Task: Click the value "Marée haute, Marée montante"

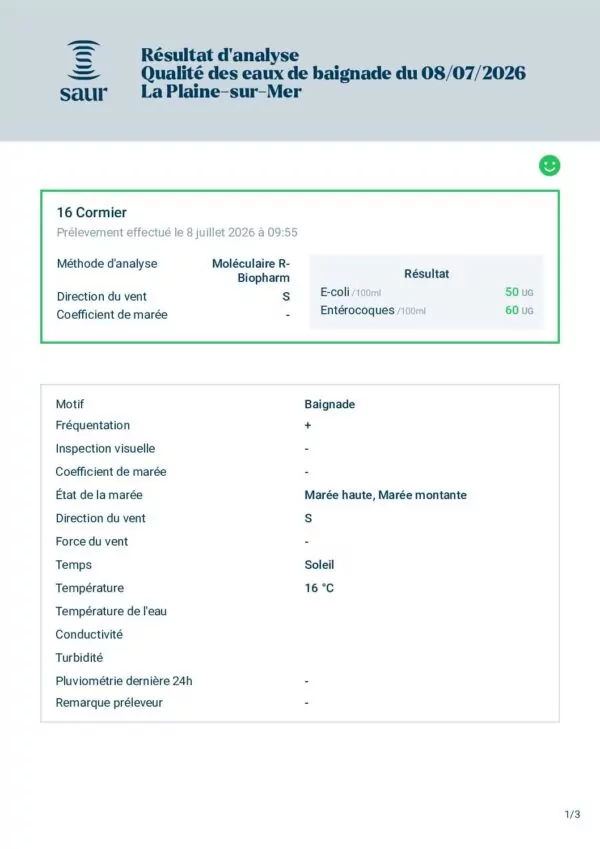Action: (x=386, y=495)
